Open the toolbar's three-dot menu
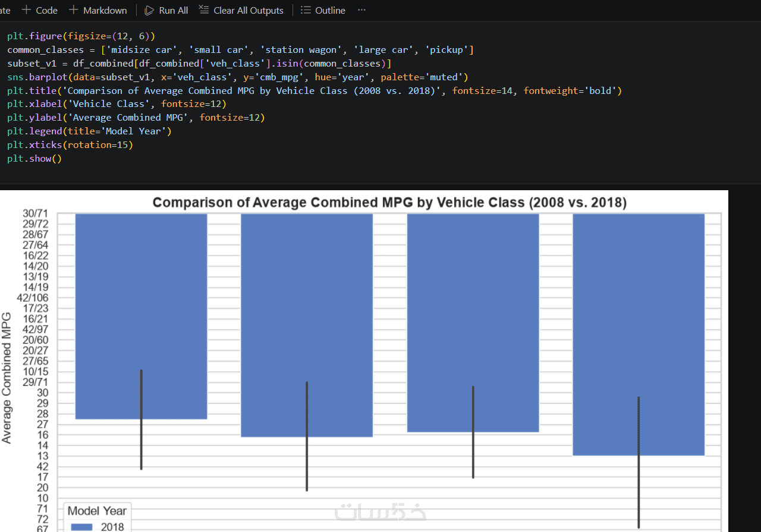The height and width of the screenshot is (532, 761). pyautogui.click(x=361, y=10)
